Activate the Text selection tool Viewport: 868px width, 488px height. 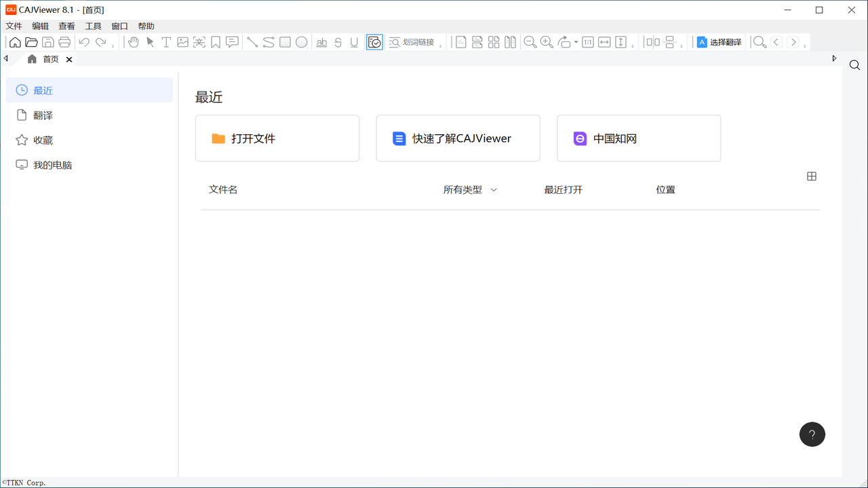pos(165,41)
